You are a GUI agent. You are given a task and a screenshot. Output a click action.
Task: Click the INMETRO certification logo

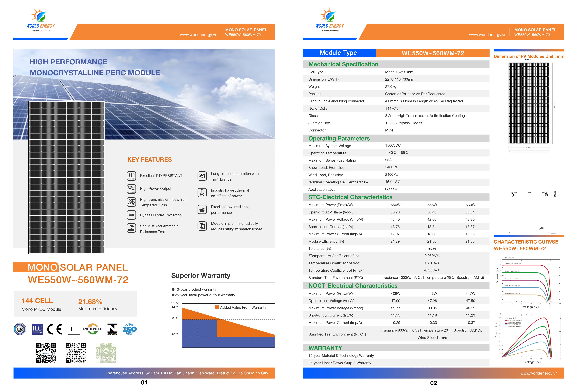coord(112,329)
